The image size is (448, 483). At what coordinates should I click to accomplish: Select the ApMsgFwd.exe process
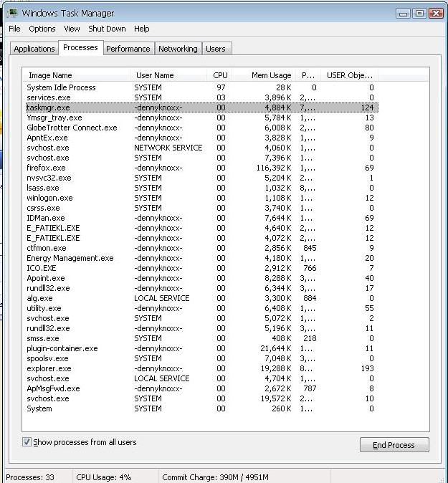(202, 388)
